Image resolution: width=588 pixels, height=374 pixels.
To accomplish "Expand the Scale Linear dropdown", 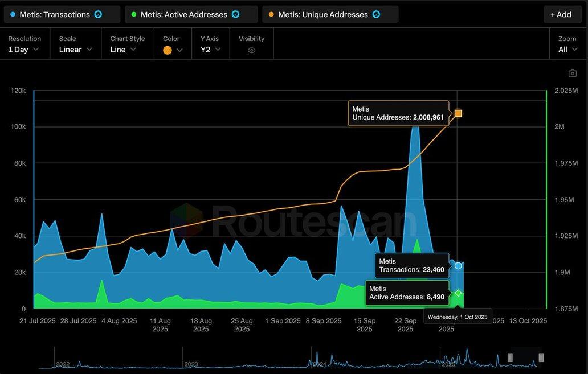I will (x=74, y=50).
